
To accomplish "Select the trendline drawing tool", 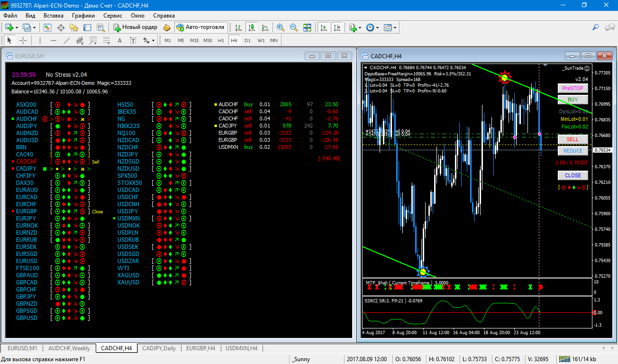I will coord(67,40).
